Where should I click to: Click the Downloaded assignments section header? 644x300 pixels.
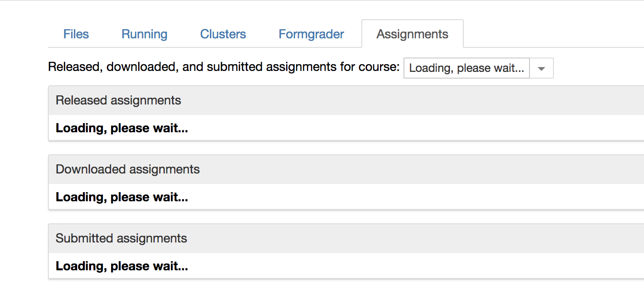(127, 169)
